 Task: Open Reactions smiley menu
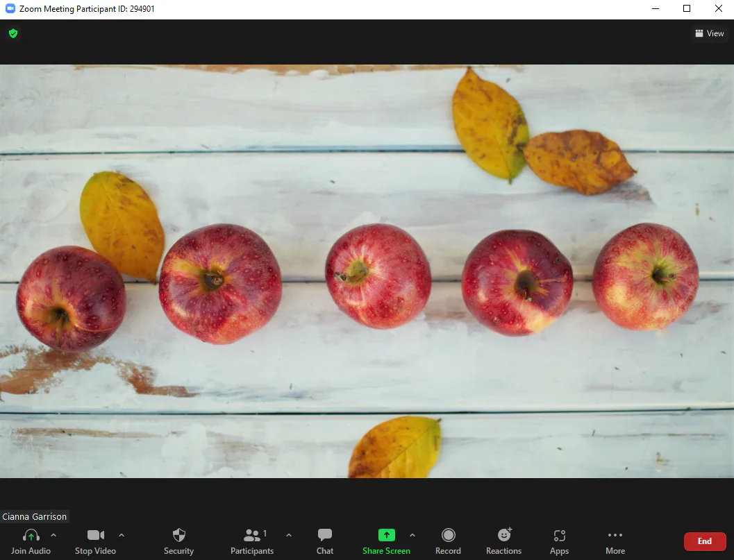pyautogui.click(x=504, y=541)
